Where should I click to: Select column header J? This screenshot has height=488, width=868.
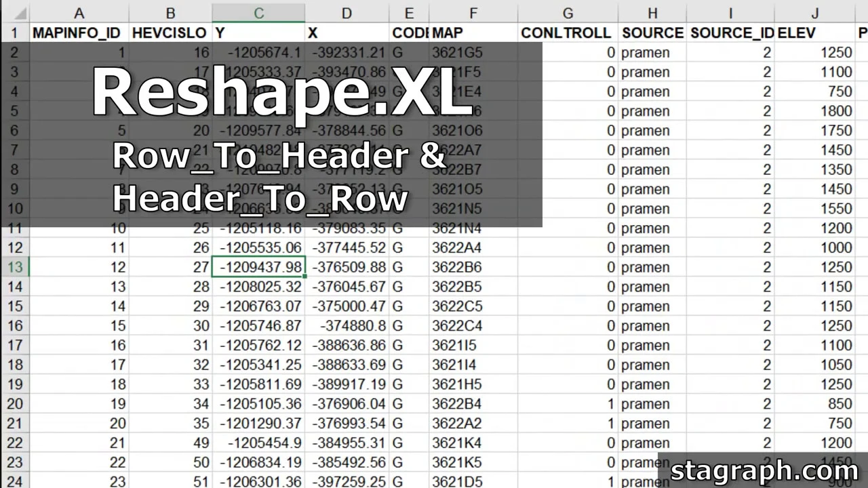click(815, 13)
